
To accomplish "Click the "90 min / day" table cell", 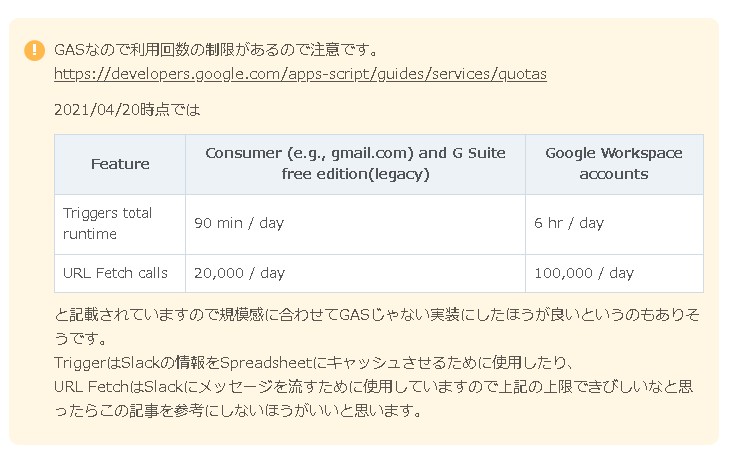I will coord(239,223).
